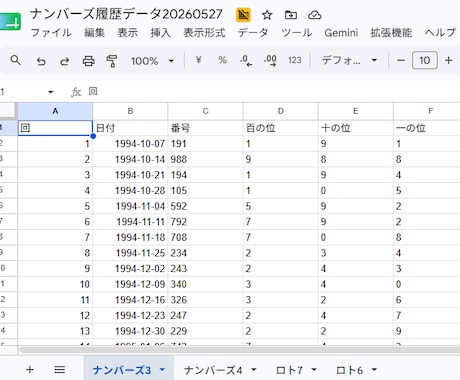Move the document to a folder
Viewport: 460px width, 380px height.
[291, 15]
